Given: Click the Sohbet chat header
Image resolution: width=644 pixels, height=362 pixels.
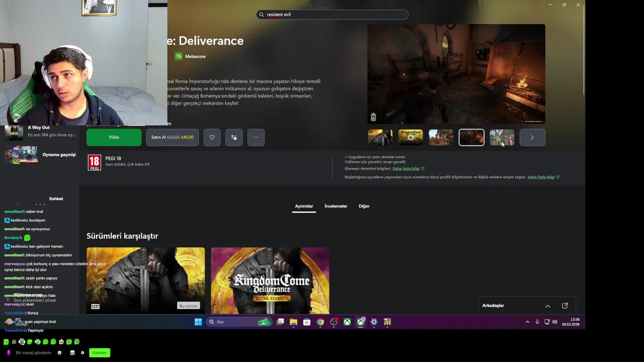Looking at the screenshot, I should coord(56,199).
